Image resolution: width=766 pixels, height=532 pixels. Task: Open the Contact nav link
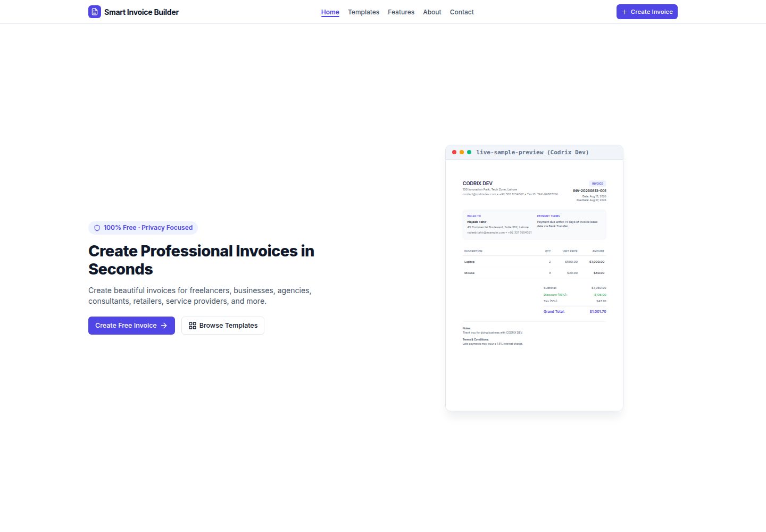tap(462, 12)
